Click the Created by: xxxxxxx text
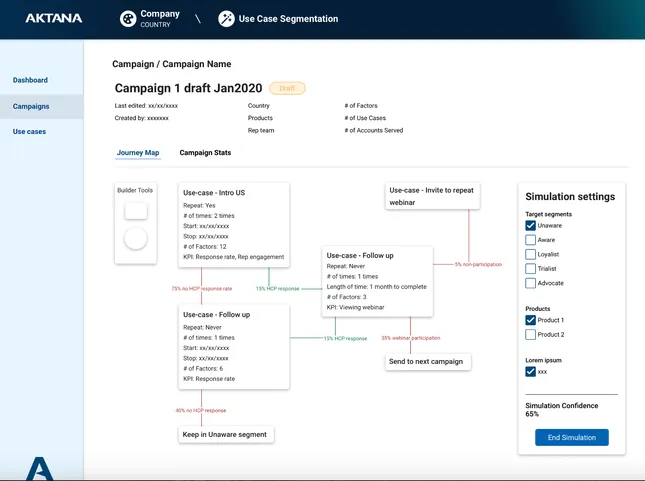 pyautogui.click(x=142, y=118)
